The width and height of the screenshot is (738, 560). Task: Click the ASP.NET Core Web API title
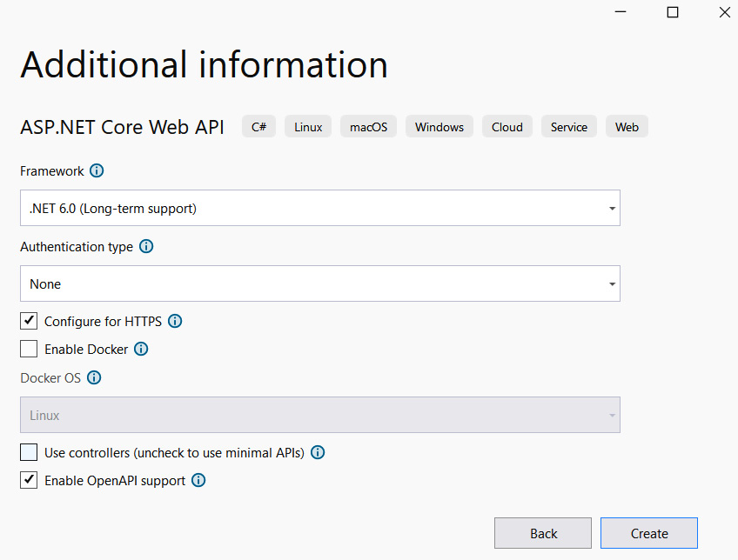pos(122,127)
